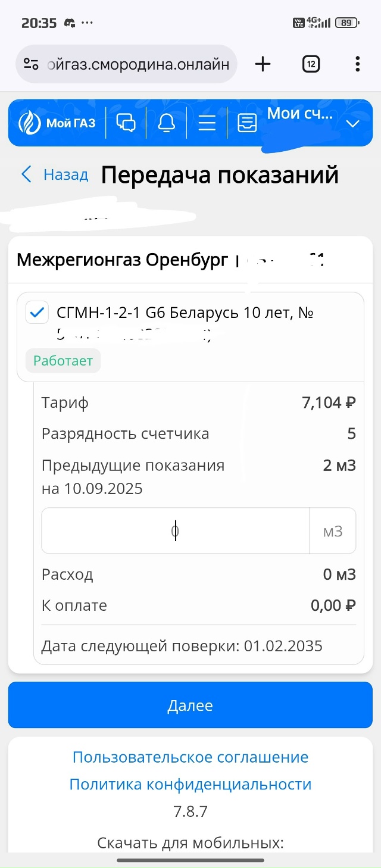
Task: Go back using Назад link
Action: tap(65, 174)
